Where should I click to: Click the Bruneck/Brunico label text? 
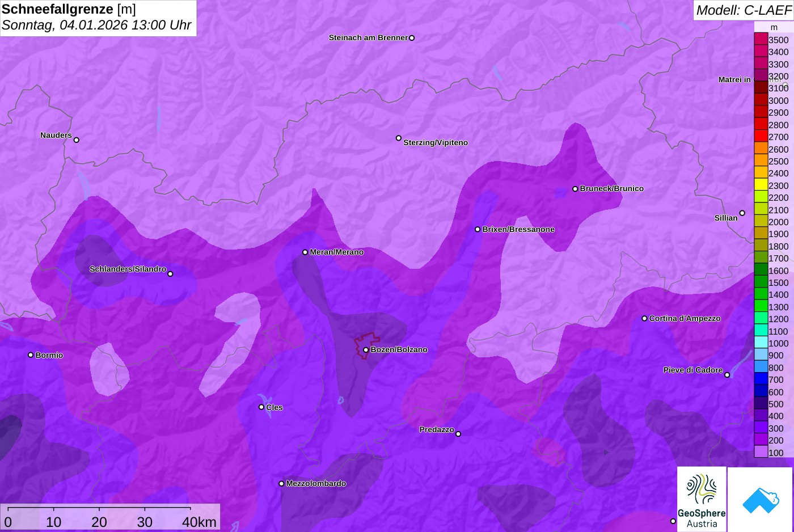[612, 189]
